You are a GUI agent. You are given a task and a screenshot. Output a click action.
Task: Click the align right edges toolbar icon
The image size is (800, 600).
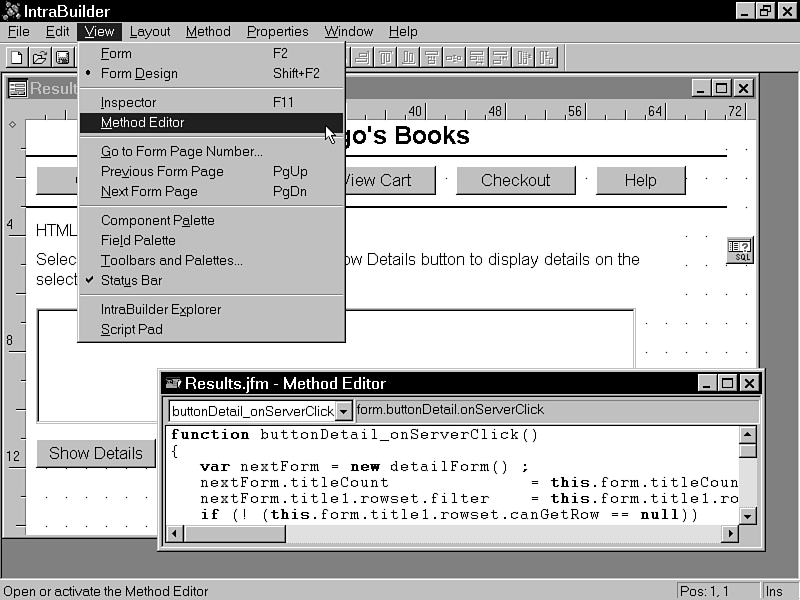click(361, 57)
